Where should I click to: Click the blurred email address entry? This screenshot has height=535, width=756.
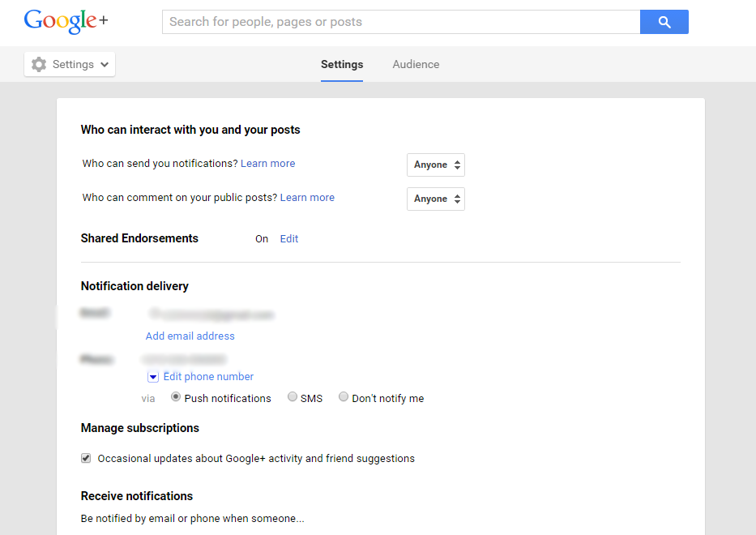point(211,315)
